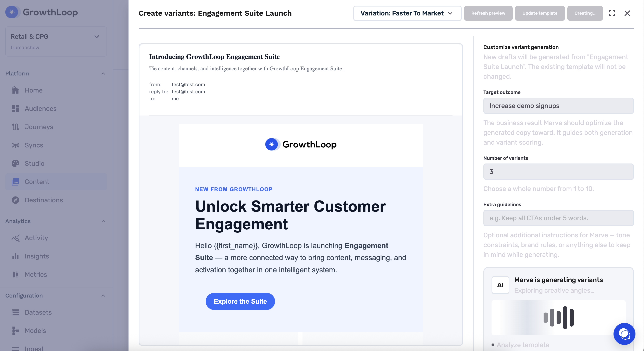Collapse the Analytics section
Image resolution: width=644 pixels, height=351 pixels.
(103, 221)
